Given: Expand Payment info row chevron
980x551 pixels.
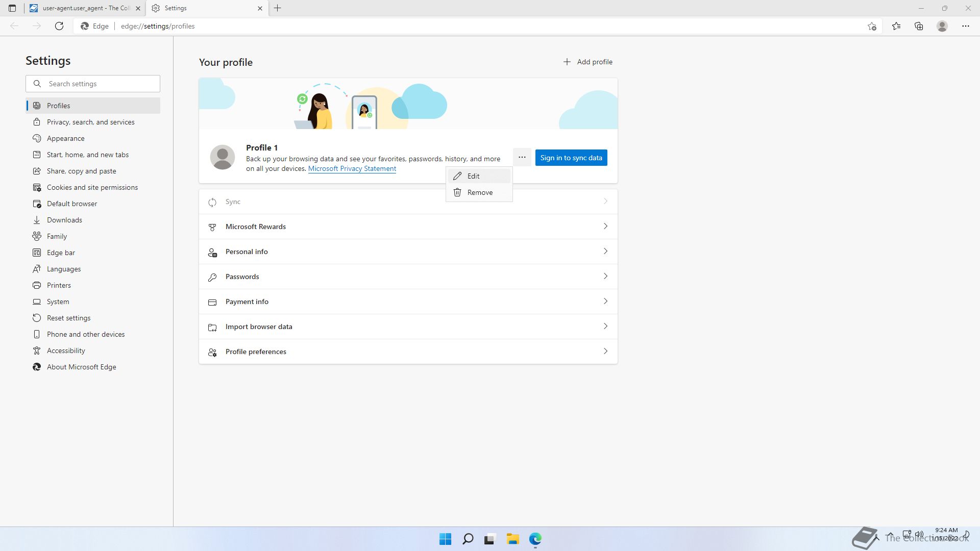Looking at the screenshot, I should (x=605, y=302).
